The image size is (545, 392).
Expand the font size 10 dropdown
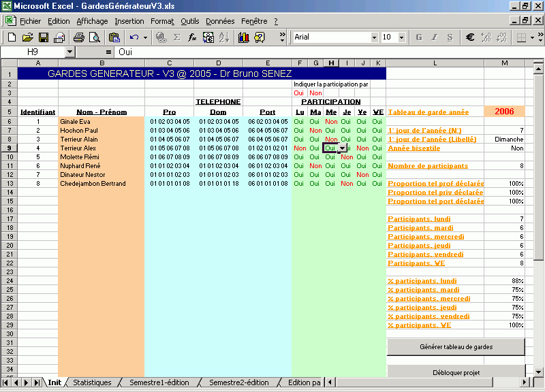(x=402, y=37)
